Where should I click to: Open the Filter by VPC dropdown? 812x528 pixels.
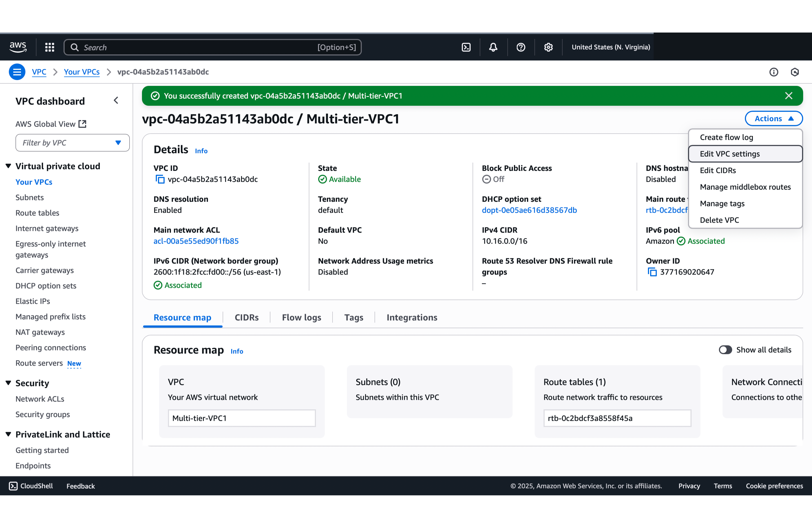click(72, 142)
